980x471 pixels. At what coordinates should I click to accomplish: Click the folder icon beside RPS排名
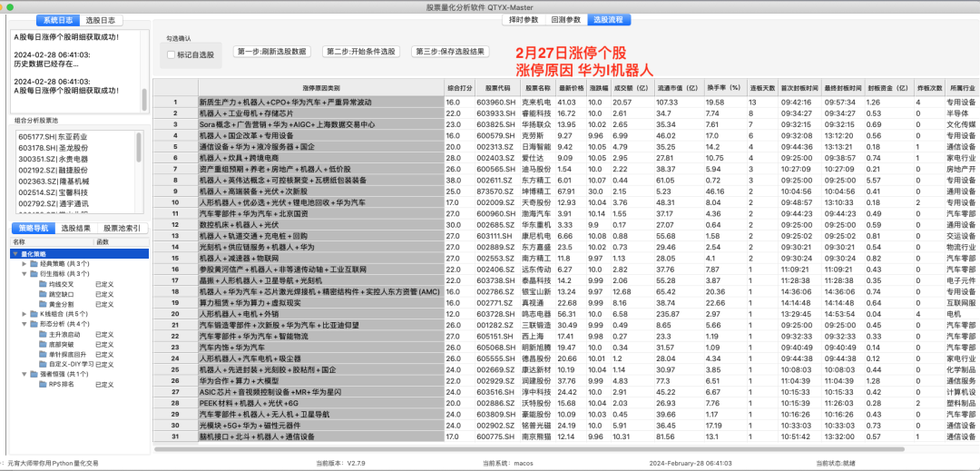43,384
